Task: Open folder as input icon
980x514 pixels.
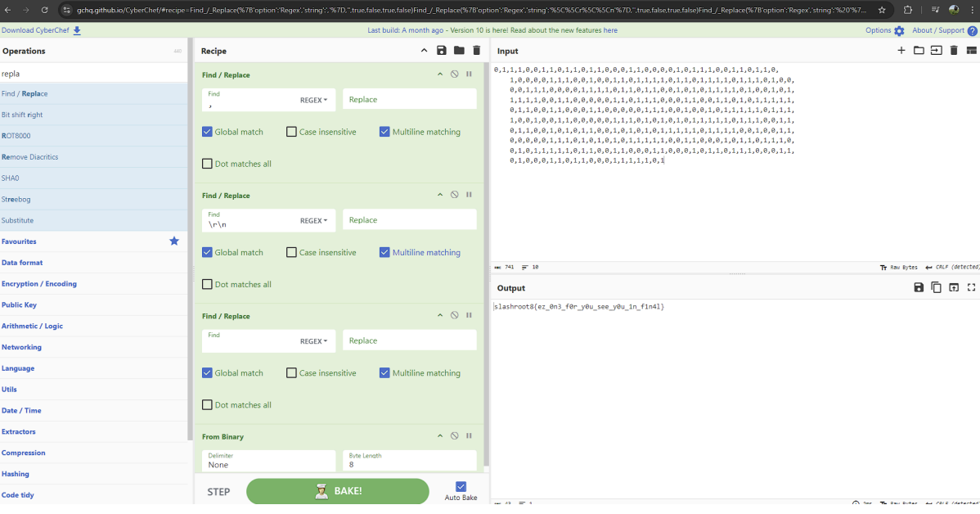Action: point(919,51)
